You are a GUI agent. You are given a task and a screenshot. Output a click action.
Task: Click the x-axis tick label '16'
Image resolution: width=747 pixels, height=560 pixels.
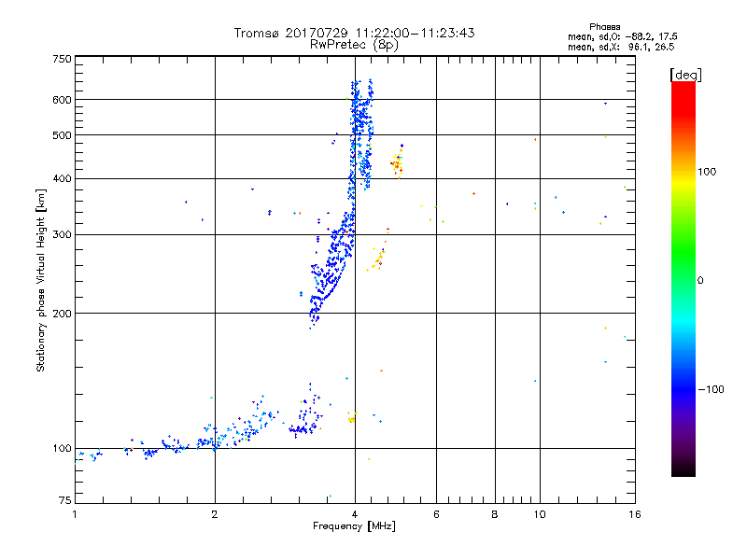(635, 514)
